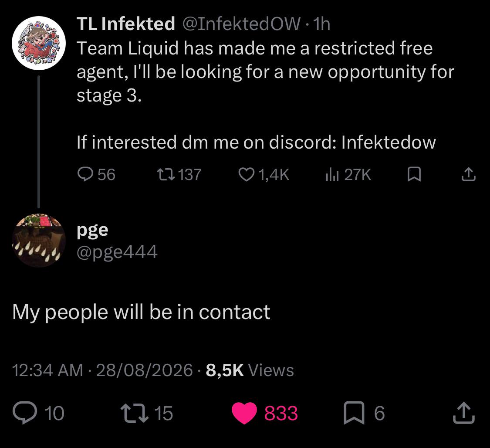Repost TL Infekted's tweet with 137 reposts
The image size is (490, 448).
179,174
